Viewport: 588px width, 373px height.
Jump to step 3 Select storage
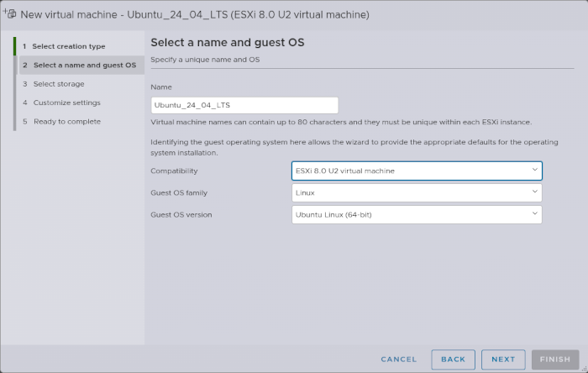click(x=59, y=84)
